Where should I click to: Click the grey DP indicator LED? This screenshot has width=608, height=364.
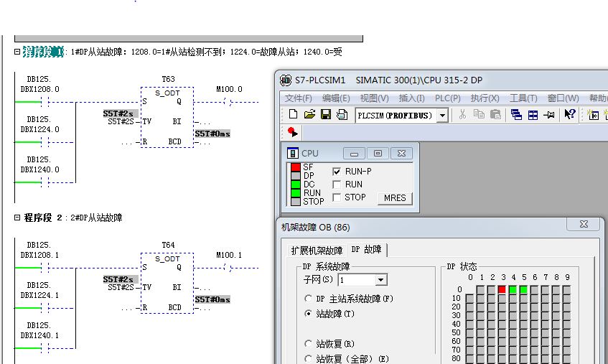coord(296,176)
